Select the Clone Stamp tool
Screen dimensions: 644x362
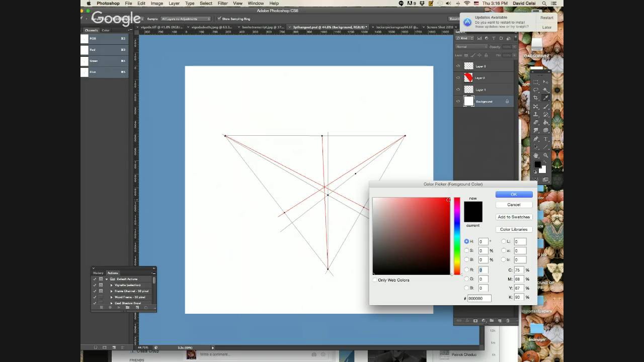(x=535, y=114)
